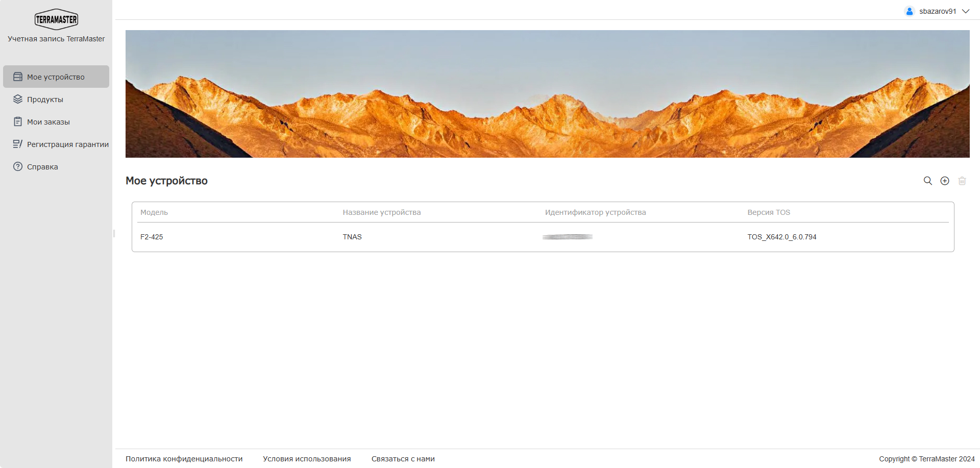Click the Справка question mark icon
Viewport: 980px width, 468px height.
[18, 166]
